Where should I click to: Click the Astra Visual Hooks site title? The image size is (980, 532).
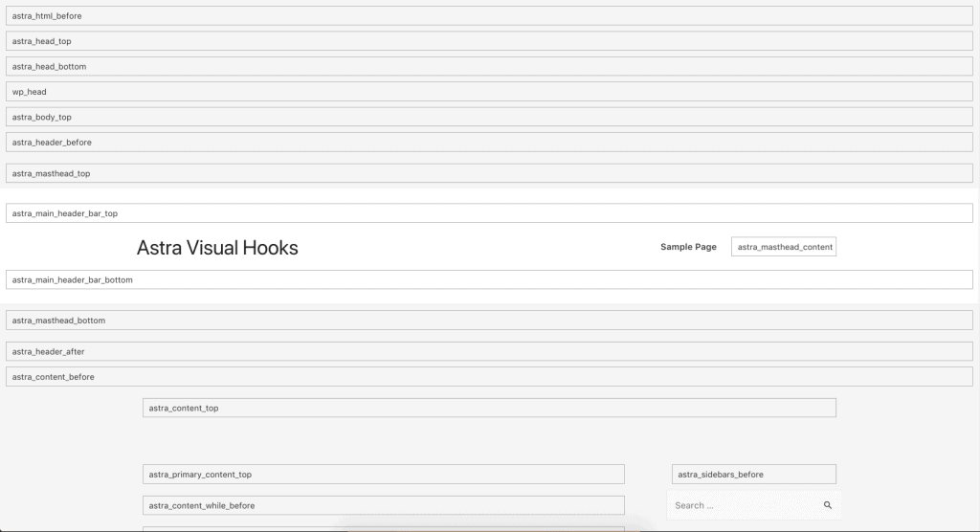pos(217,248)
